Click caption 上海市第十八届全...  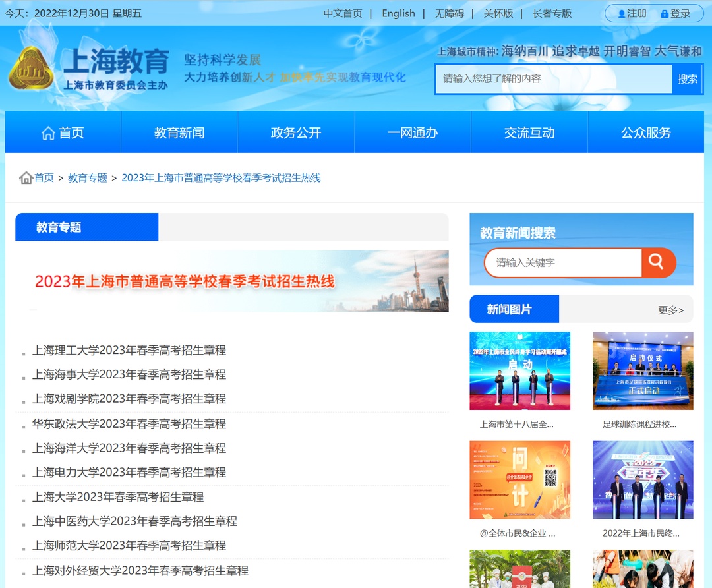pos(517,425)
